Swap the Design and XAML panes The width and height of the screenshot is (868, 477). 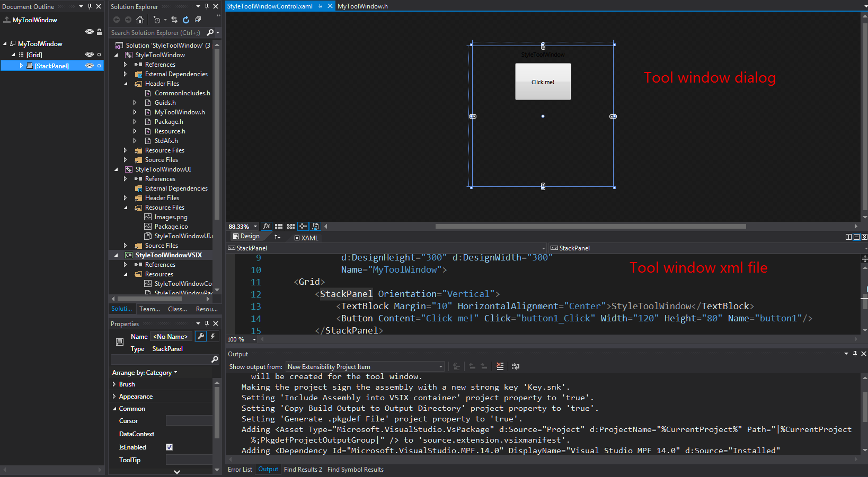(x=277, y=237)
